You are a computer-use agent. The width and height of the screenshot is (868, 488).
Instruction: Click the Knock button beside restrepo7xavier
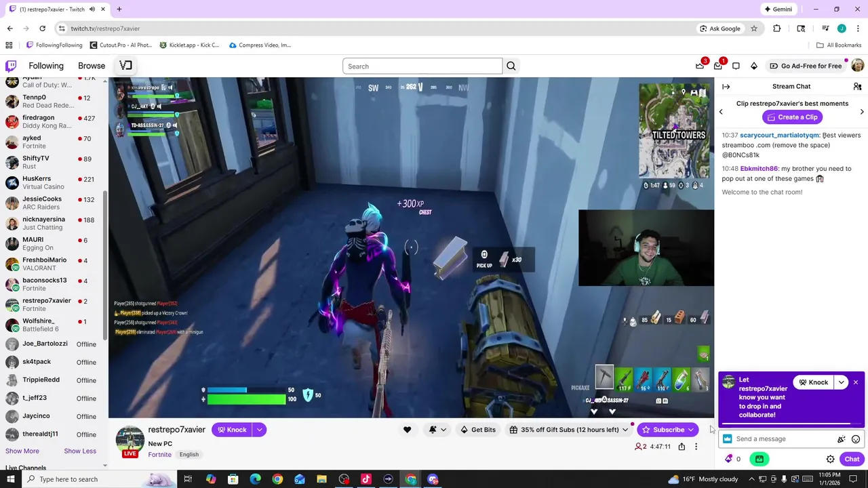[231, 430]
